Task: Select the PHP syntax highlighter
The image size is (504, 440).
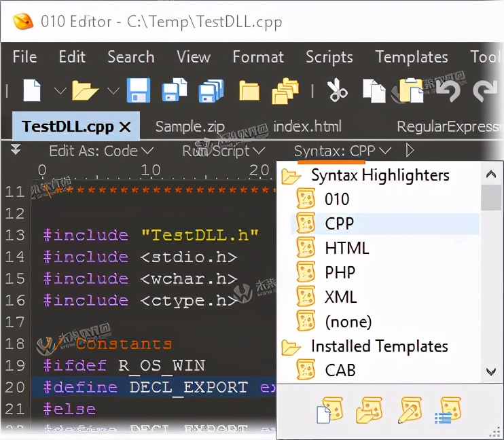Action: [385, 272]
